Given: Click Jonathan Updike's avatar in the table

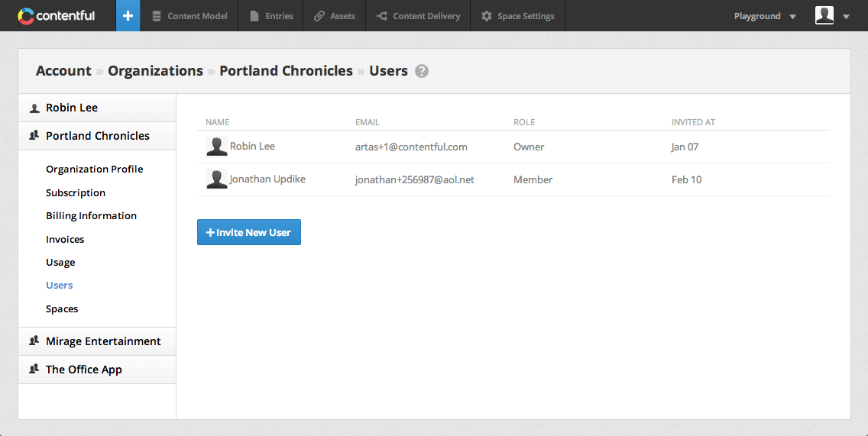Looking at the screenshot, I should click(216, 179).
